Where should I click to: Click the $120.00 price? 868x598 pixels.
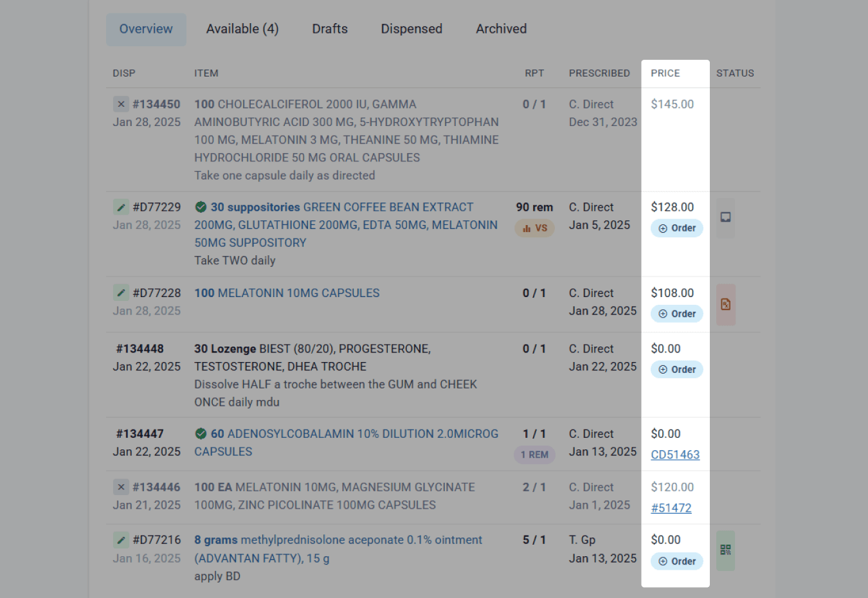coord(672,487)
